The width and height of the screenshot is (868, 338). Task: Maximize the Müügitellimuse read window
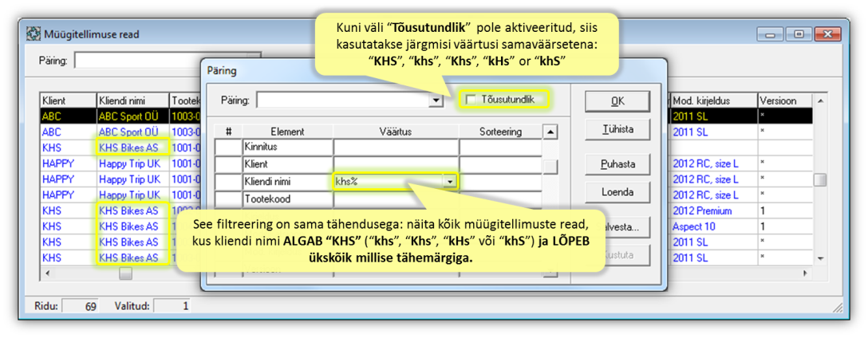(799, 34)
